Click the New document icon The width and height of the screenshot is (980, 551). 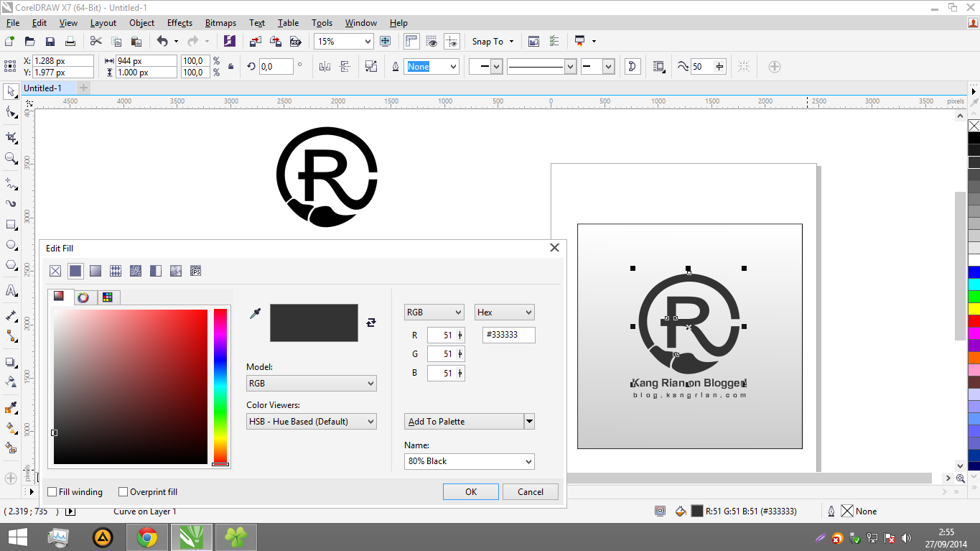click(x=9, y=42)
